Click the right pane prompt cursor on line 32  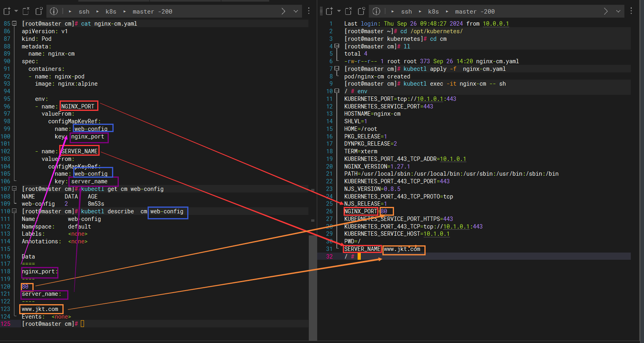(359, 257)
